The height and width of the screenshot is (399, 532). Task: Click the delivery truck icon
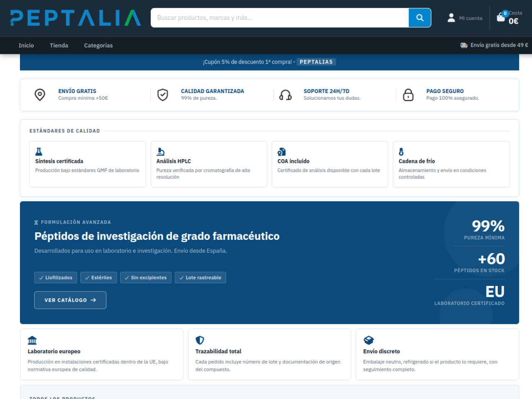464,45
